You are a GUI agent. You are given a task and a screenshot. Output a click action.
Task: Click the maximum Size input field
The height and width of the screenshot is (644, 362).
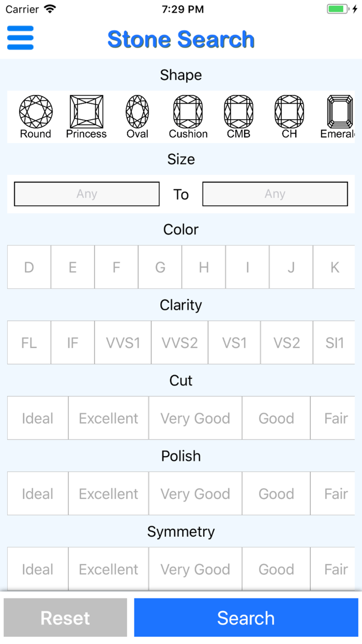tap(275, 194)
